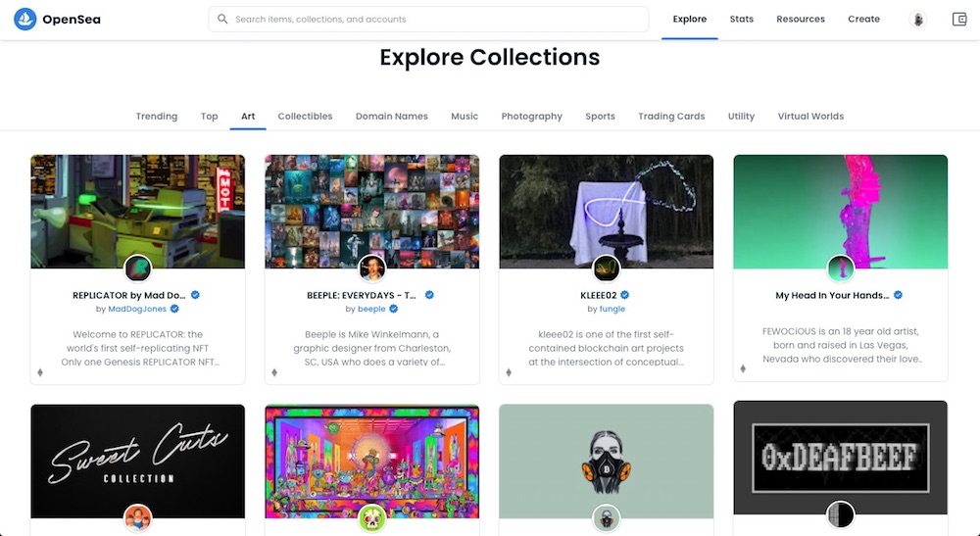
Task: Open REPLICATOR by Mad Do... collection title
Action: [x=129, y=295]
